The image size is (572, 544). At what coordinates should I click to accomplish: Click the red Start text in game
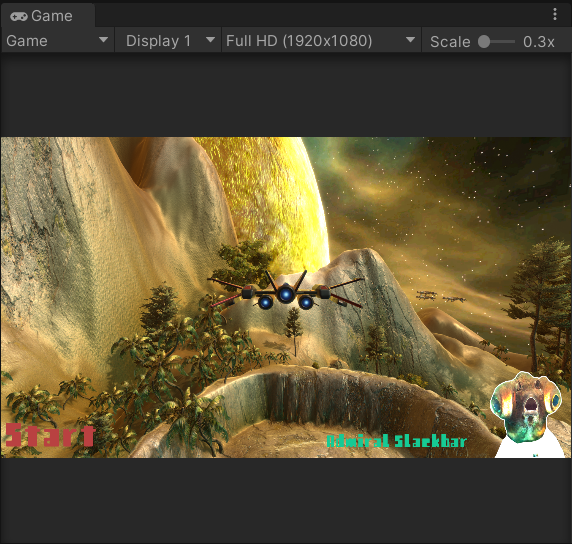[50, 435]
